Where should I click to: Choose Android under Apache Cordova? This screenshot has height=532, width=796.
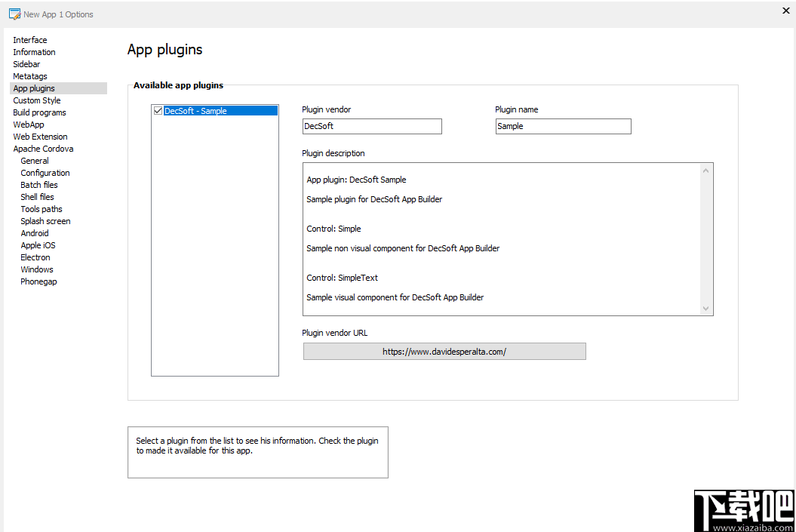pyautogui.click(x=35, y=233)
